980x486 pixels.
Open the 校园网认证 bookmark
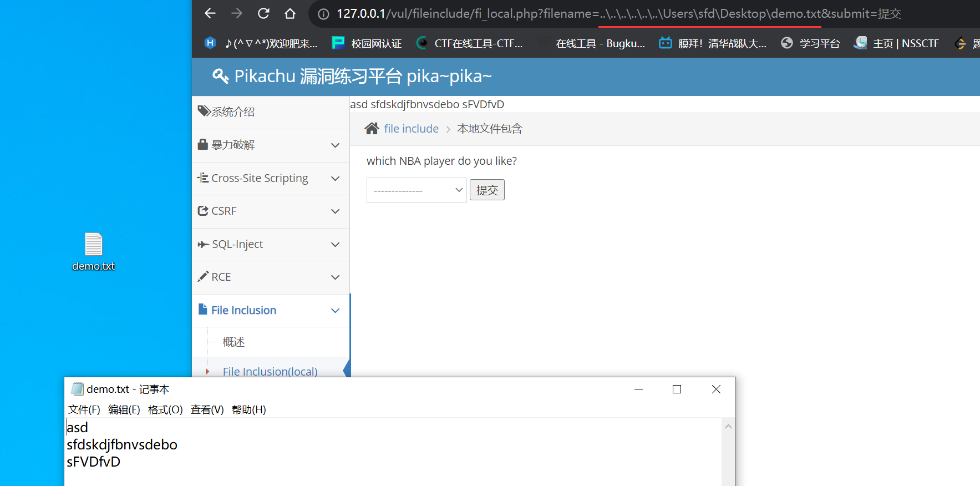[x=367, y=43]
